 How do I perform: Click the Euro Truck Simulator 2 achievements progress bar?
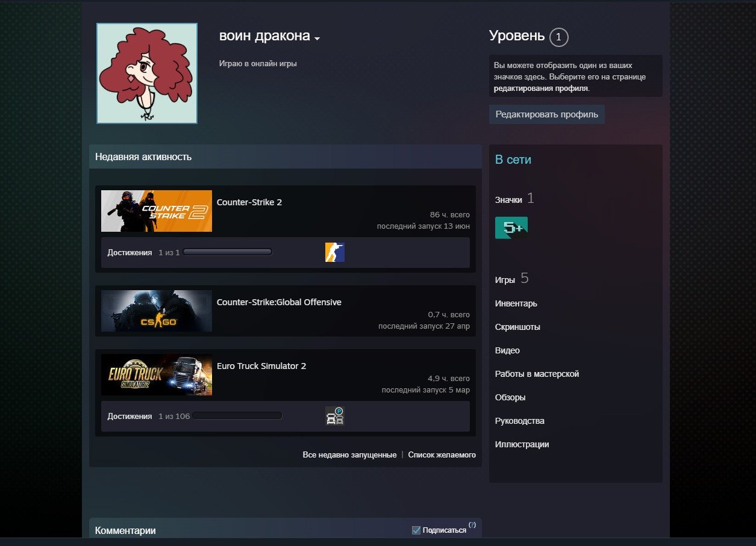237,416
